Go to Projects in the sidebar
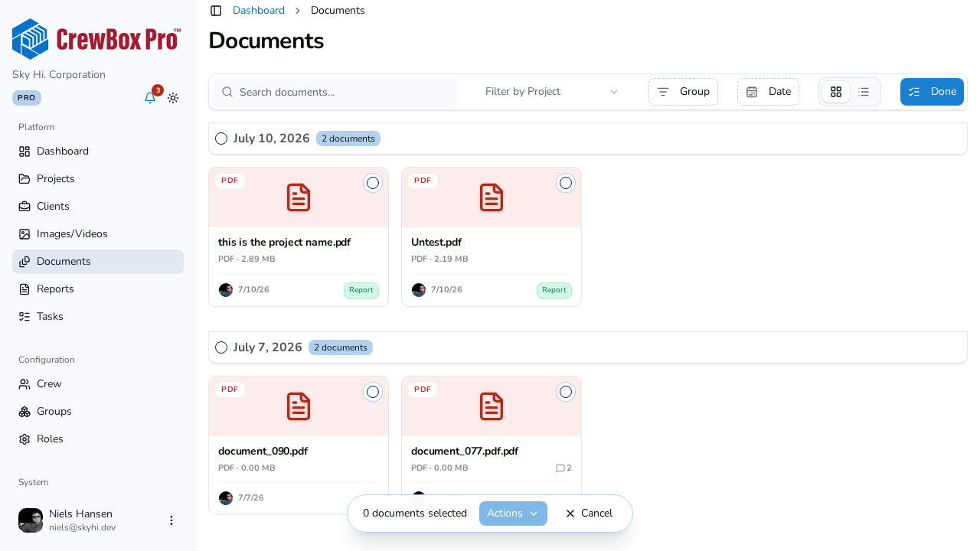The height and width of the screenshot is (551, 980). click(98, 179)
